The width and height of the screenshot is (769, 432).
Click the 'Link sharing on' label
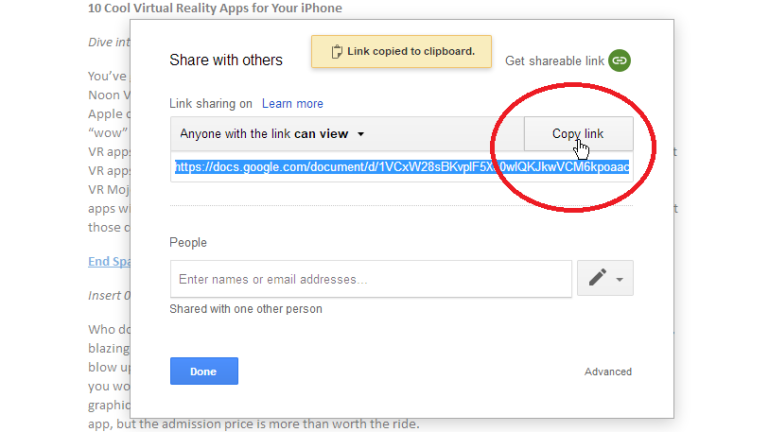210,103
